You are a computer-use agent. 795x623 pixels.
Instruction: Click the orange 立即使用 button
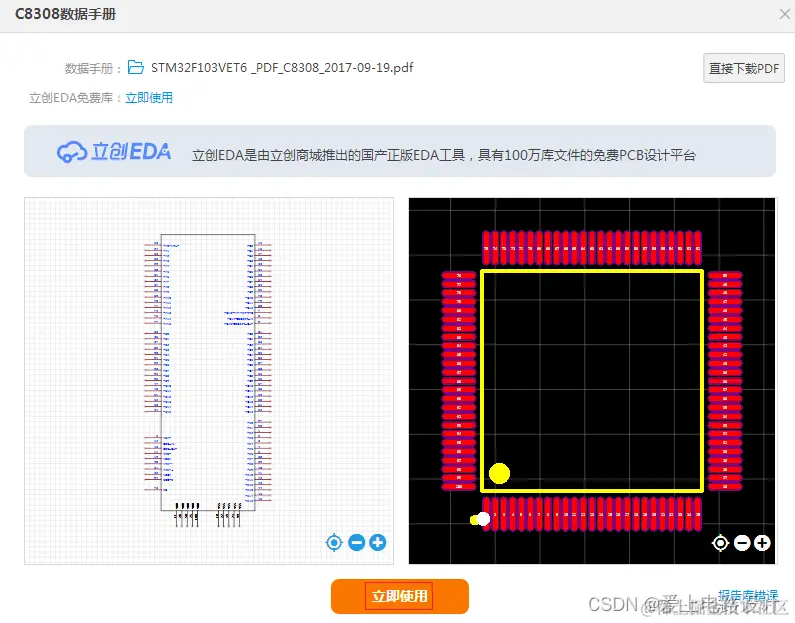400,596
